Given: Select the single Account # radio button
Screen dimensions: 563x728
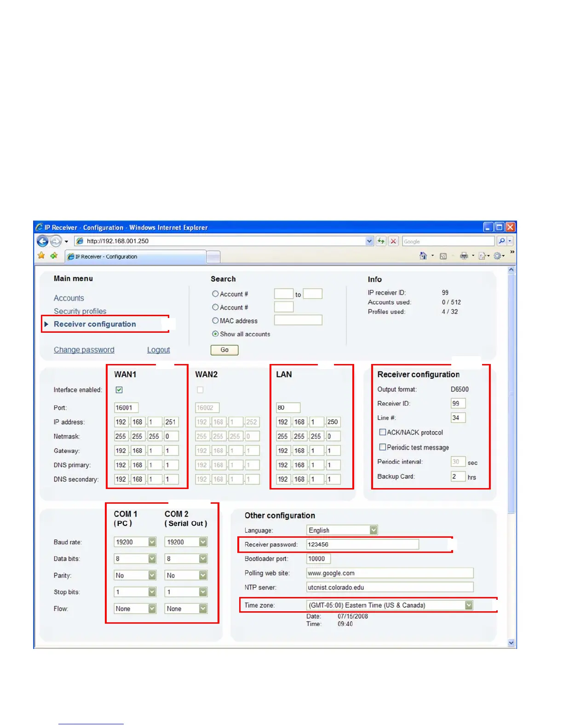Looking at the screenshot, I should (x=215, y=307).
